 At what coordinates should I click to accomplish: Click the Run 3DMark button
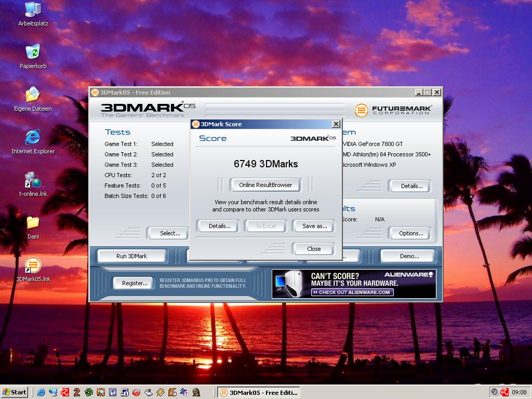[131, 256]
